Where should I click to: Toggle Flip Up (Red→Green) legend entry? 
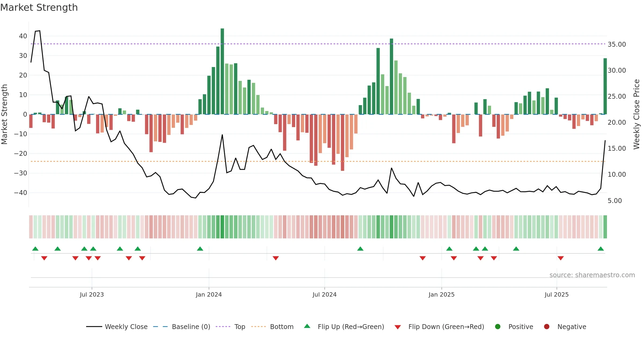coord(344,327)
